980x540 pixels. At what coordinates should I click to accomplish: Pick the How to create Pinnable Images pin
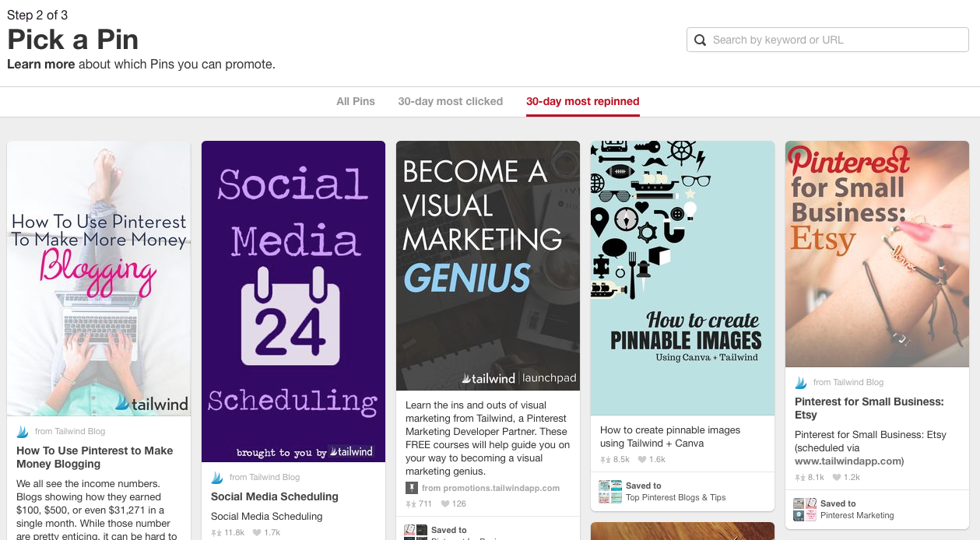(x=683, y=278)
